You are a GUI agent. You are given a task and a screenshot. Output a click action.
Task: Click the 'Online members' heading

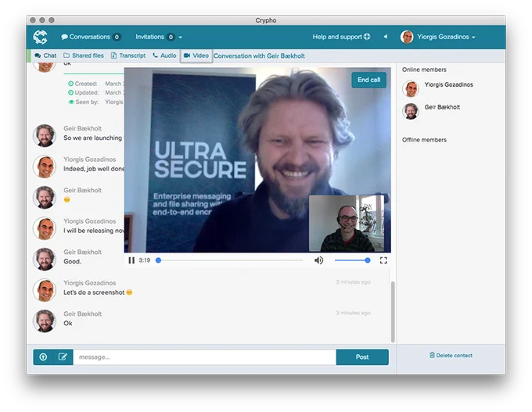[x=424, y=70]
